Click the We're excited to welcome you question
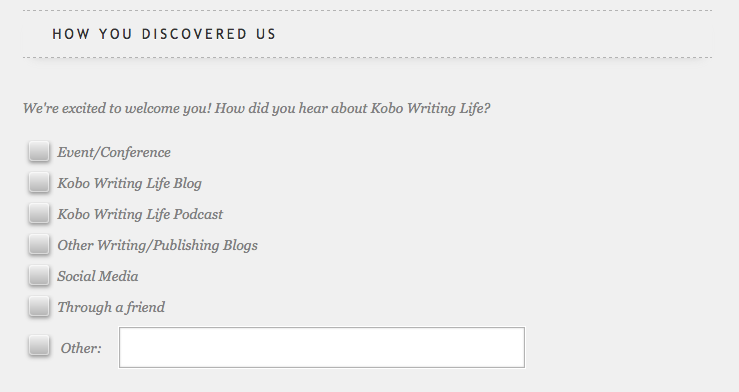This screenshot has width=739, height=392. tap(256, 109)
